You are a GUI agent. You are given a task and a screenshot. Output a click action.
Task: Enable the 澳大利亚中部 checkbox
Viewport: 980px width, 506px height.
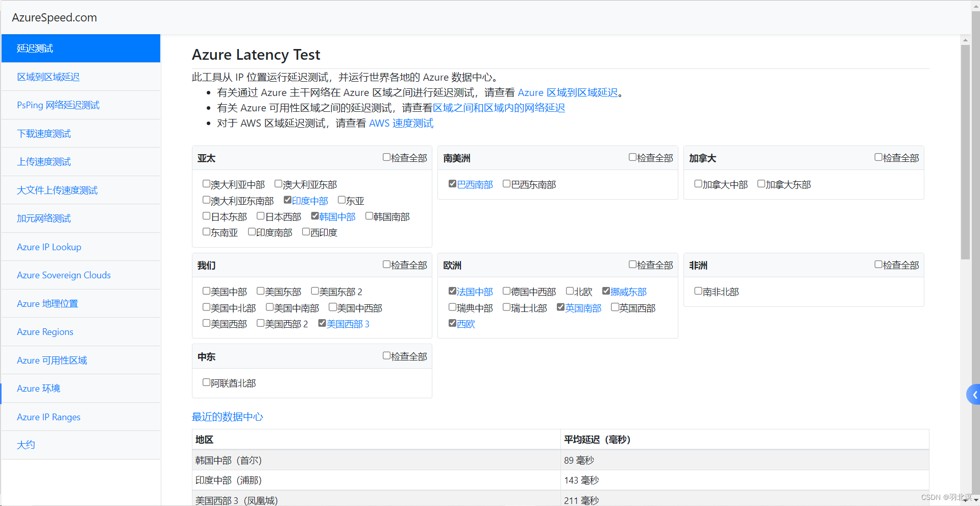pyautogui.click(x=206, y=184)
